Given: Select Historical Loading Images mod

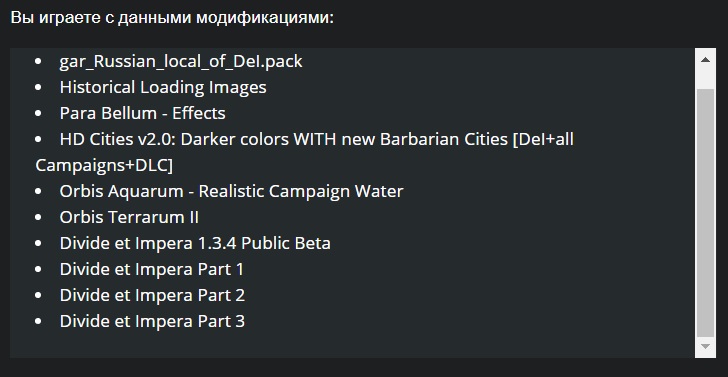Looking at the screenshot, I should coord(163,87).
